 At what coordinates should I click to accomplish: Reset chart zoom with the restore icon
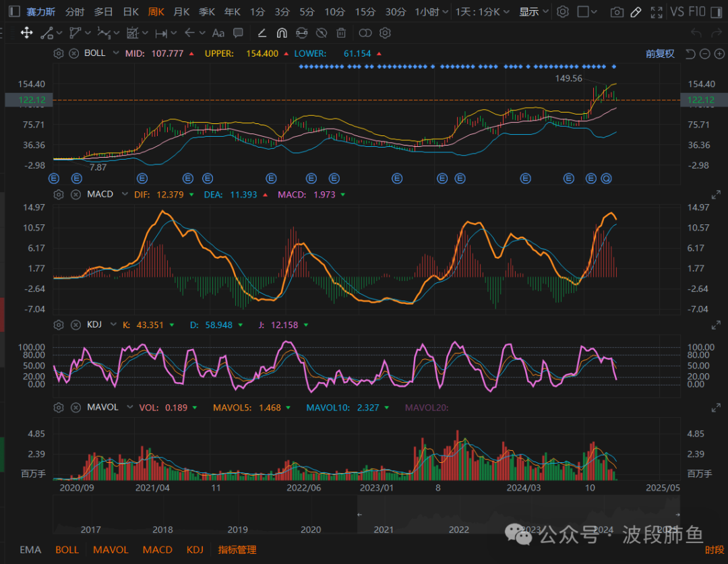[x=690, y=54]
